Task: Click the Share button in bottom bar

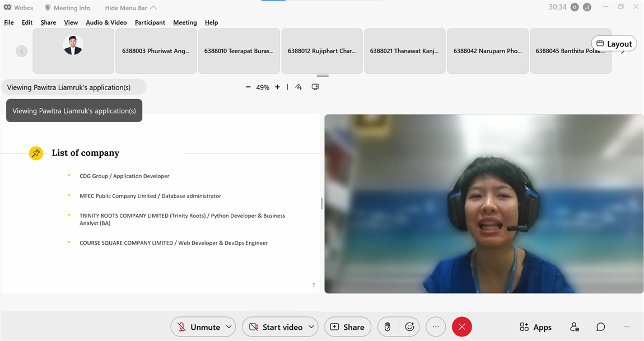Action: pos(347,327)
